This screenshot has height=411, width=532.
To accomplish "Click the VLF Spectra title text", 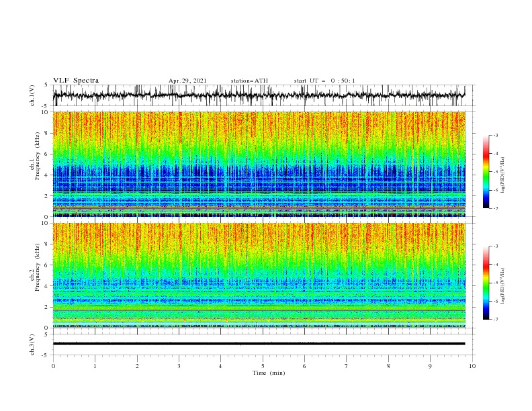I will coord(76,81).
